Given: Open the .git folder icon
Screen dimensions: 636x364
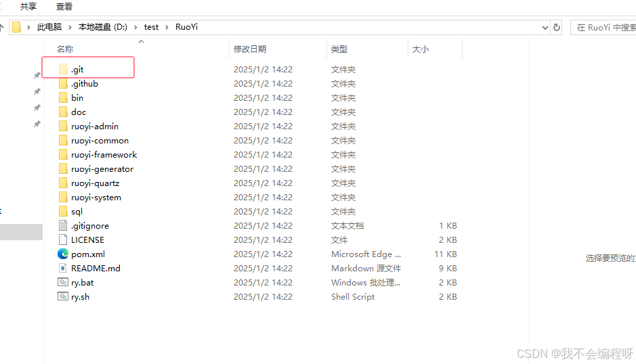Looking at the screenshot, I should [x=63, y=69].
